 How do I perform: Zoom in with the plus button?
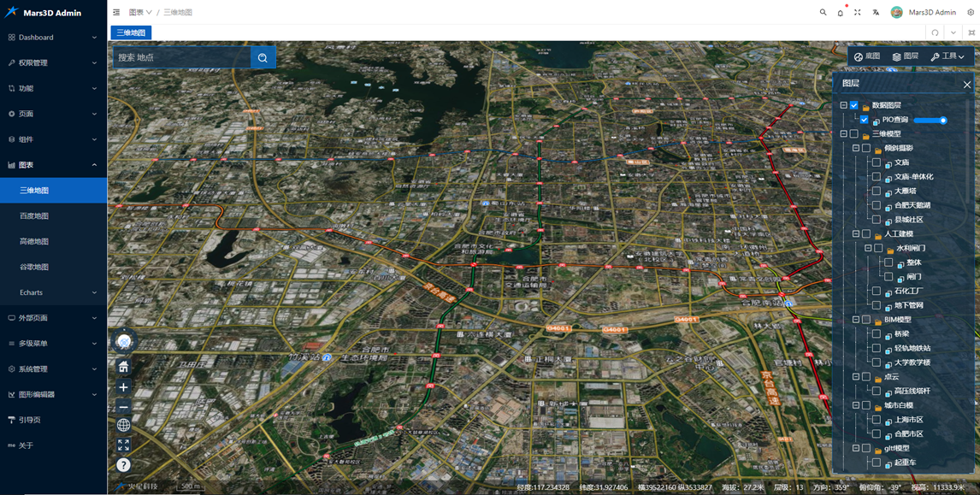click(x=124, y=387)
